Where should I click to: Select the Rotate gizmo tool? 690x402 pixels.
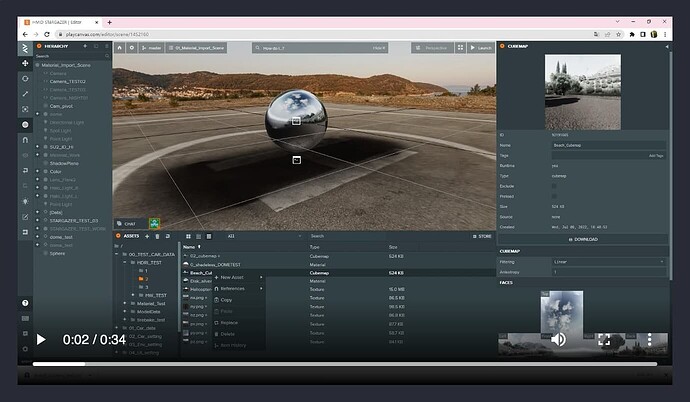pyautogui.click(x=25, y=78)
